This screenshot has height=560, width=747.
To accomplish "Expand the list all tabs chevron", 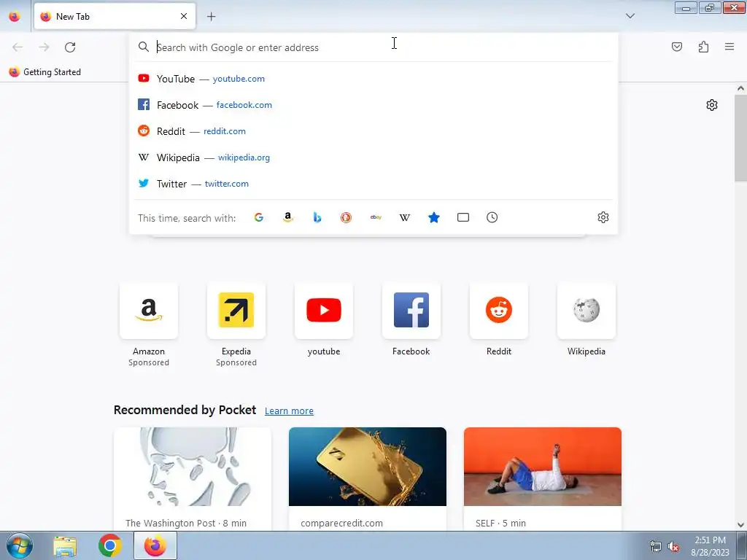I will pyautogui.click(x=630, y=16).
